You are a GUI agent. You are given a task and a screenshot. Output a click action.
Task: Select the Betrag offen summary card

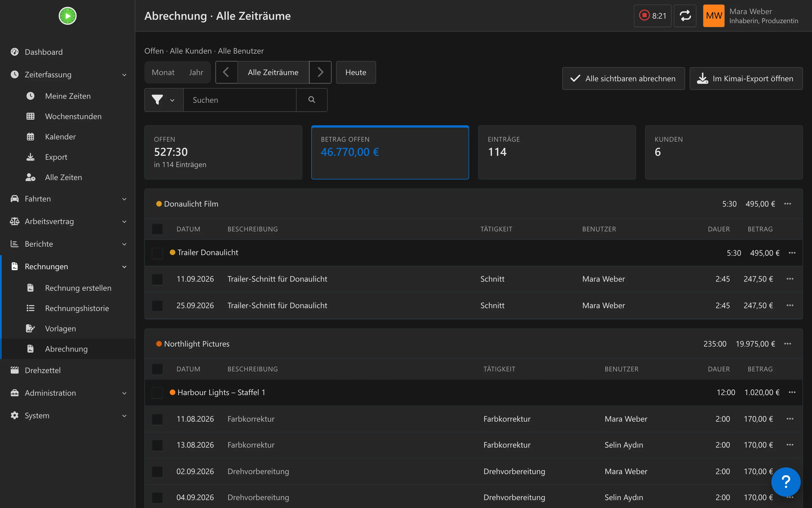pyautogui.click(x=390, y=152)
